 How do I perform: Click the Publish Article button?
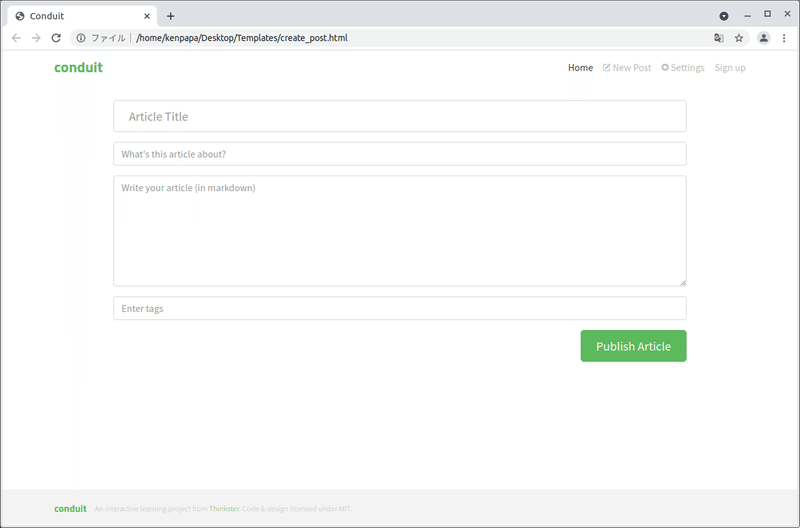(633, 346)
